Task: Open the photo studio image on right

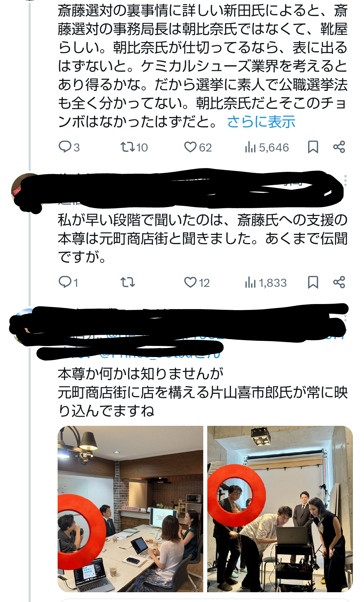Action: [x=280, y=509]
